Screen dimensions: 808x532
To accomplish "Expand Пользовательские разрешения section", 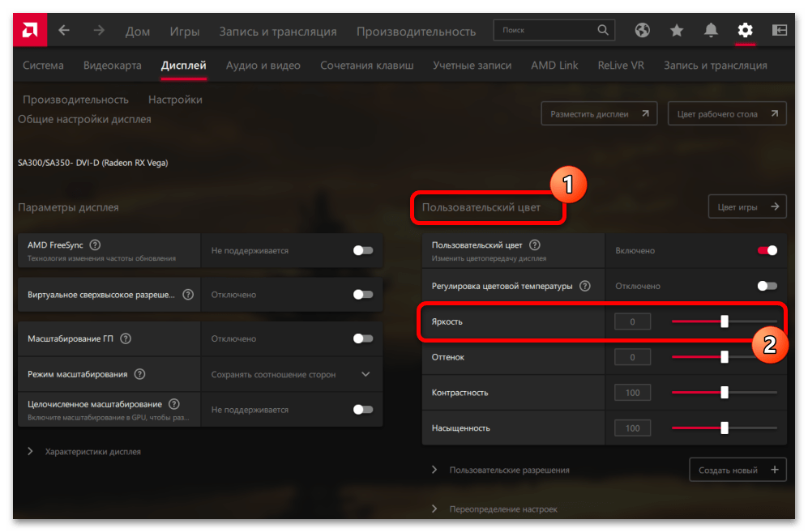I will click(435, 470).
